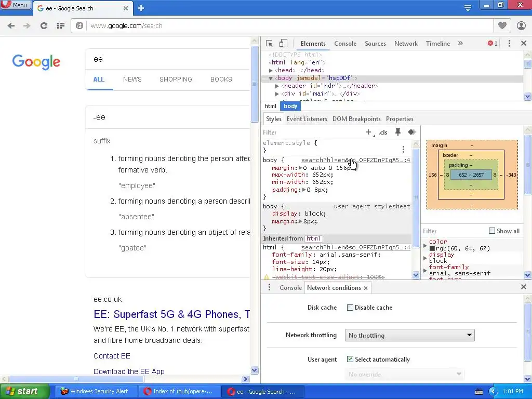532x399 pixels.
Task: Open a new tab with the plus button
Action: click(141, 8)
